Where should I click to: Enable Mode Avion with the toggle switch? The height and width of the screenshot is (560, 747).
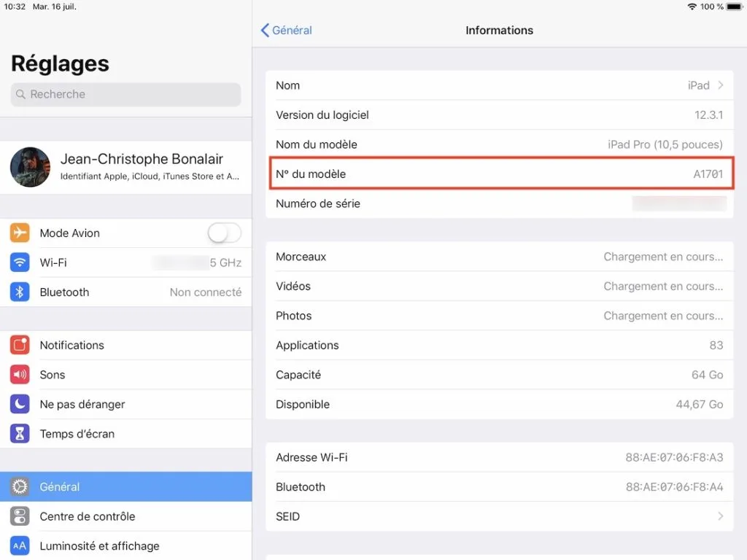(x=224, y=233)
